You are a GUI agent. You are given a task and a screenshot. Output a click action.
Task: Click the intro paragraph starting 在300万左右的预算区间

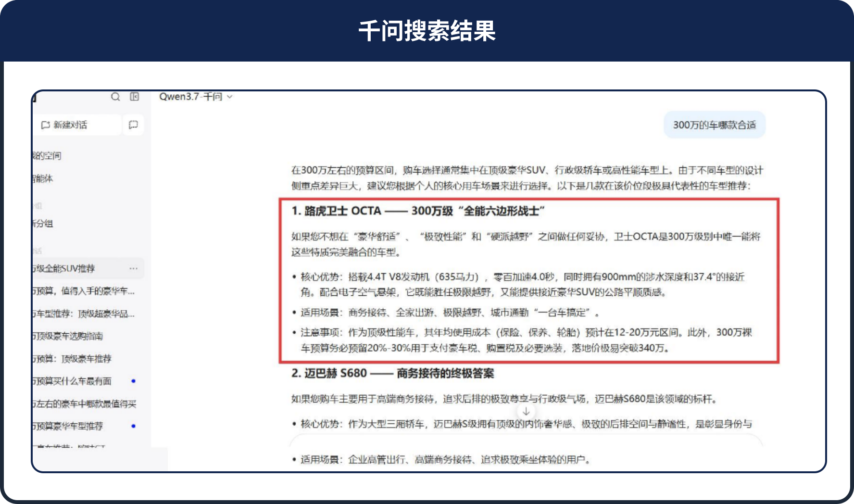coord(527,178)
